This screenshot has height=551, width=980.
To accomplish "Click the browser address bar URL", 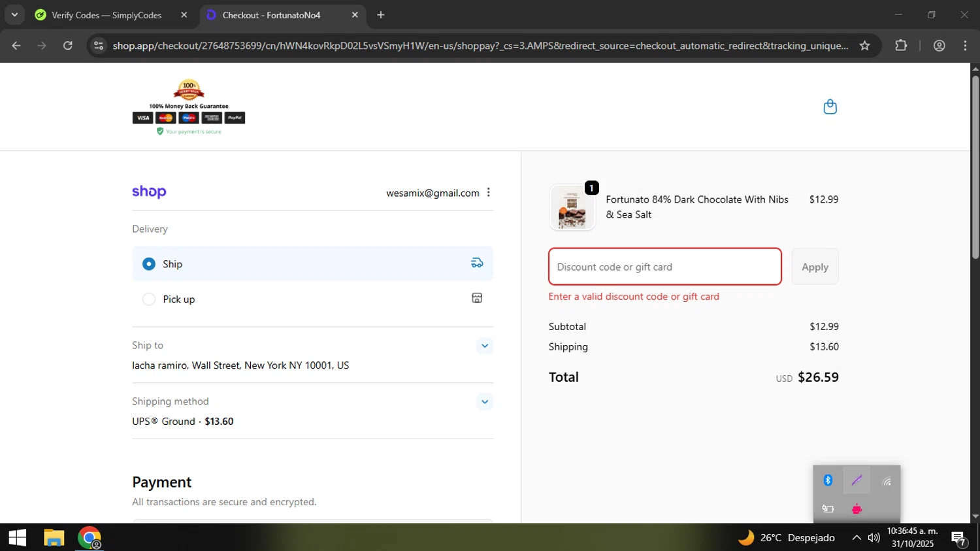I will tap(480, 45).
